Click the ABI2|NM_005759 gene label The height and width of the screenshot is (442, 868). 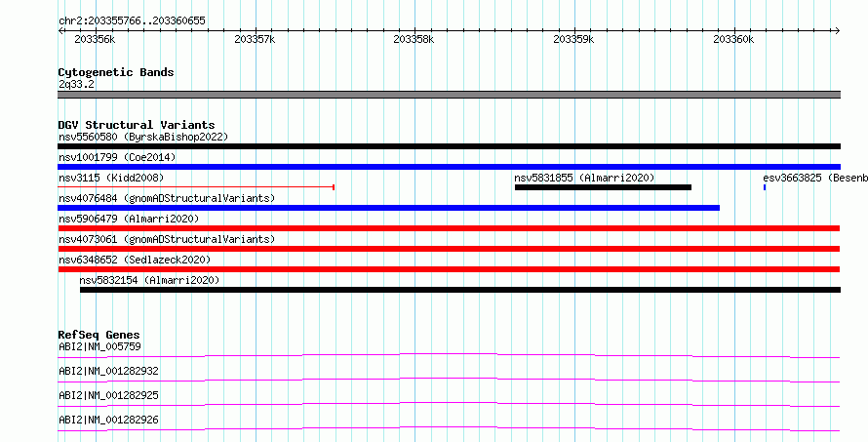[x=99, y=346]
